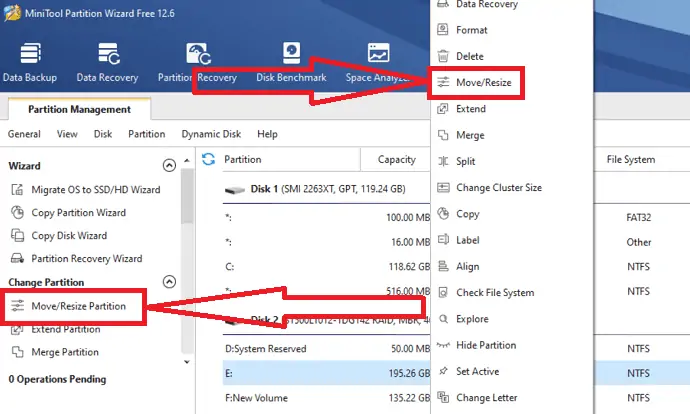
Task: Open the View menu
Action: pos(67,134)
